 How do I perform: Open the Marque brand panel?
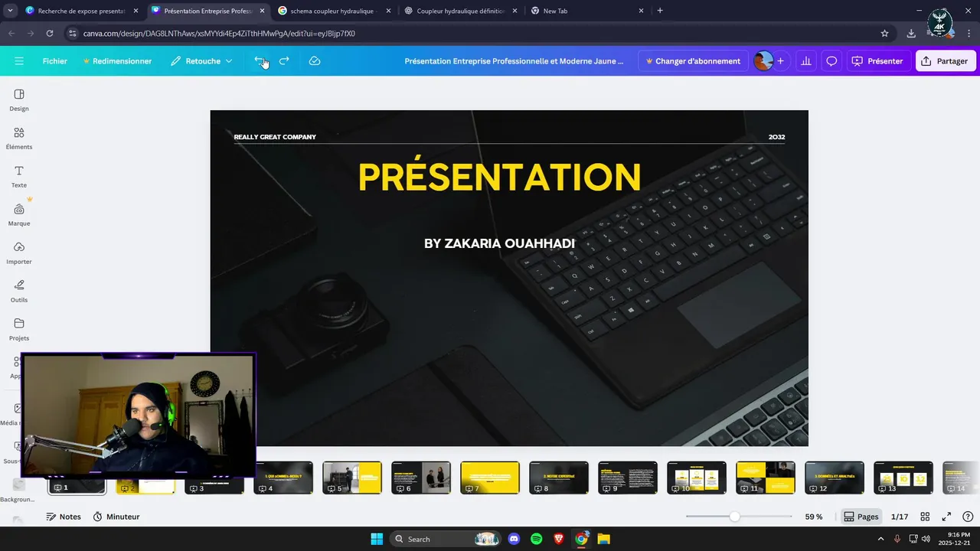19,214
